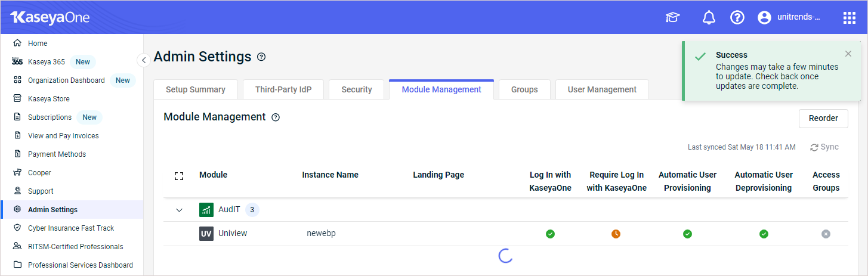Click the Kaseya Store sidebar icon
868x276 pixels.
point(17,98)
